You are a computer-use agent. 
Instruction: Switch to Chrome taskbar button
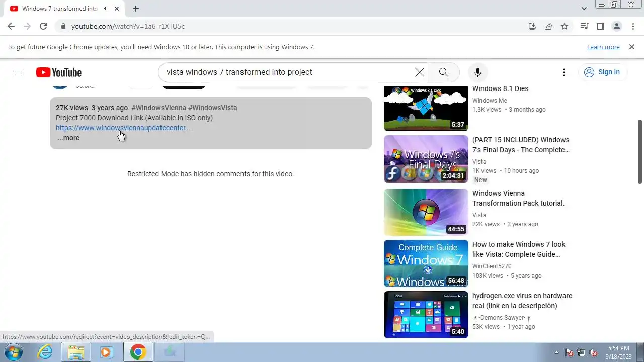[138, 352]
